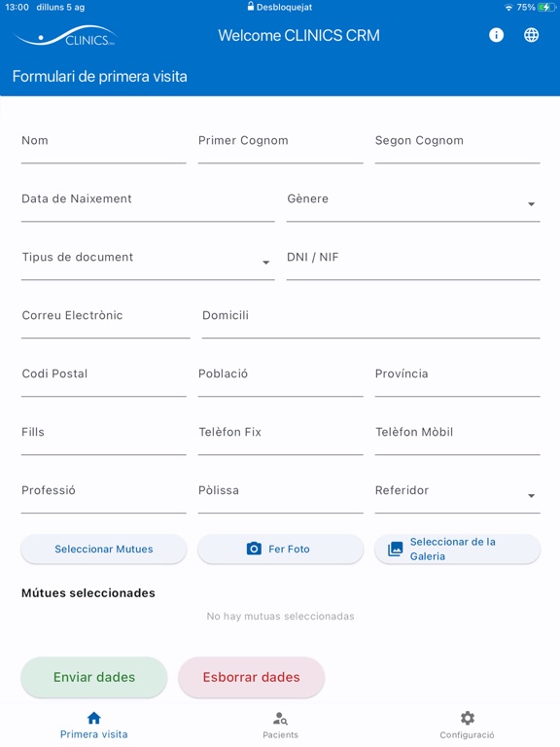This screenshot has width=560, height=747.
Task: Tap the Desbloquejat lock icon
Action: [251, 7]
